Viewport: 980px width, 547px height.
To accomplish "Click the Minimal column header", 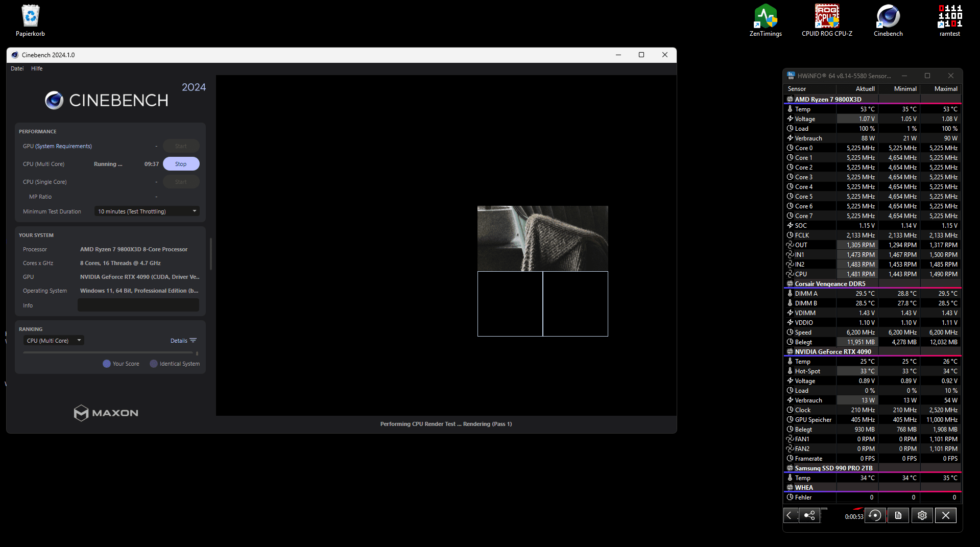I will [899, 89].
